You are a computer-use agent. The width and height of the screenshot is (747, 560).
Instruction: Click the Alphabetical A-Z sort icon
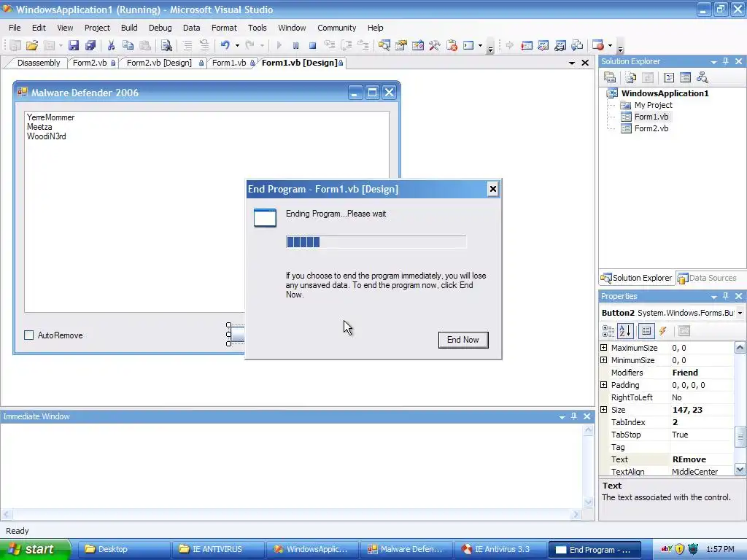point(625,331)
